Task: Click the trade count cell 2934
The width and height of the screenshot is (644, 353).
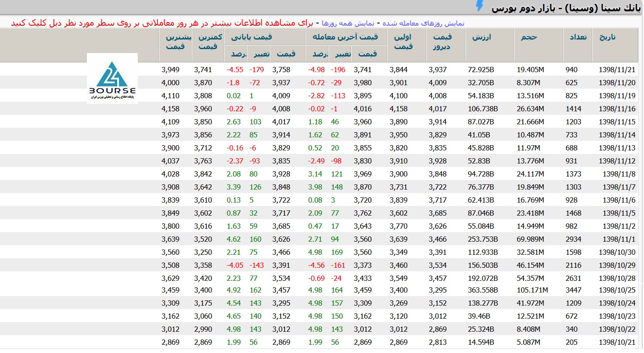Action: pyautogui.click(x=573, y=239)
